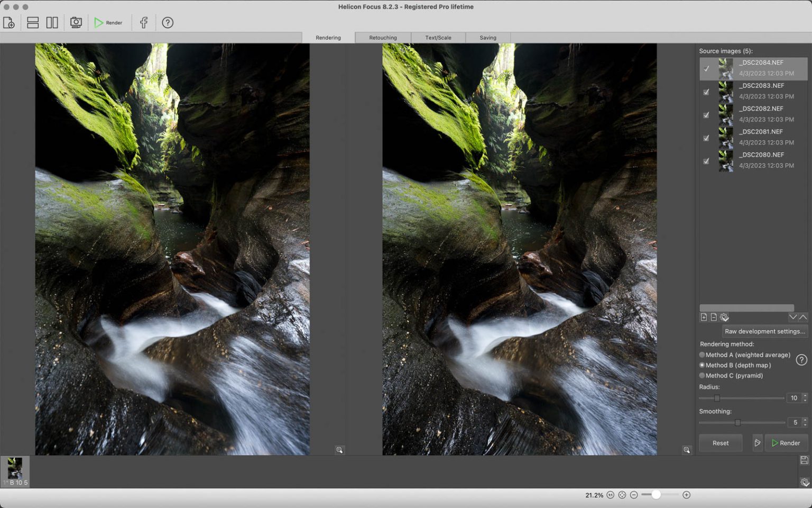Switch to vertical split view layout

52,22
